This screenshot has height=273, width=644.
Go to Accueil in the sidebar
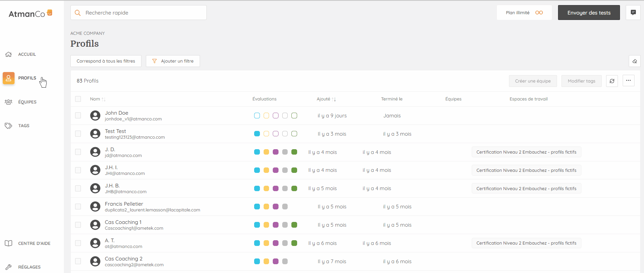(x=27, y=54)
